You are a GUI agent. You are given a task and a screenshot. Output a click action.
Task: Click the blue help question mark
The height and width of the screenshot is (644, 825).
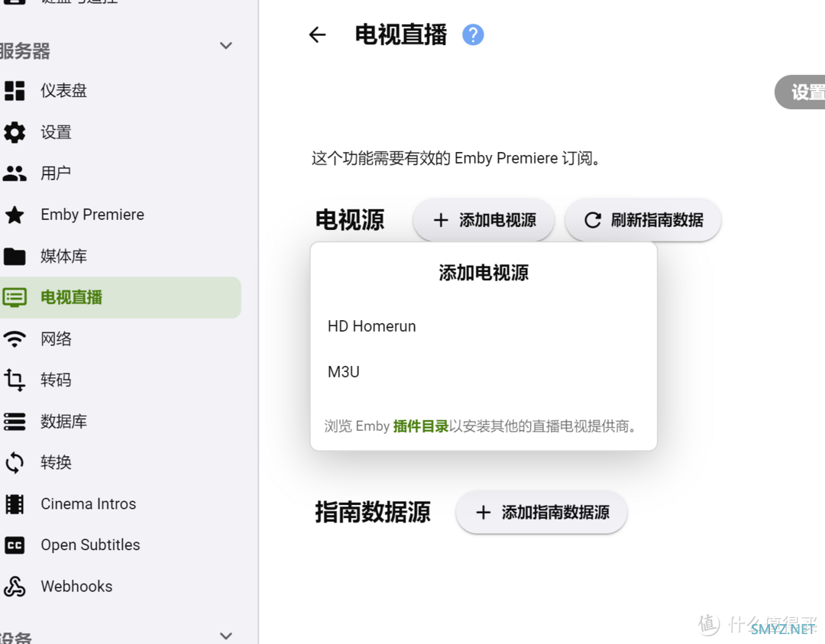tap(473, 34)
